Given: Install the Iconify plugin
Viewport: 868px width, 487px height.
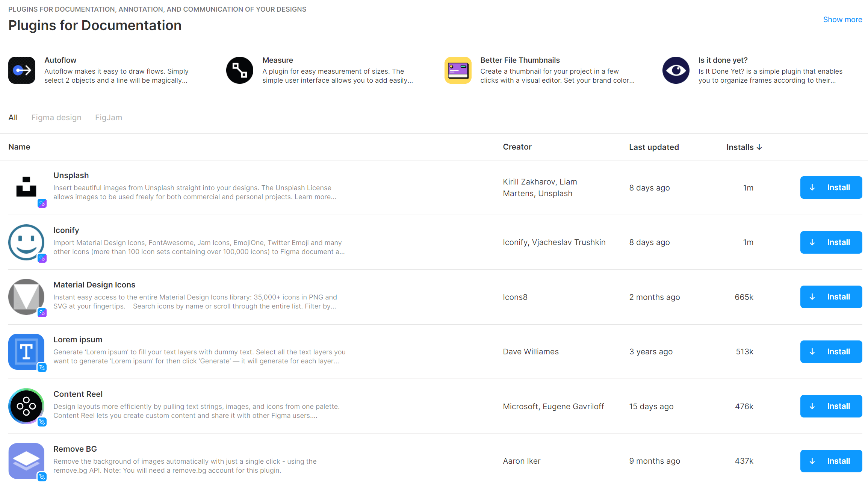Looking at the screenshot, I should 831,242.
